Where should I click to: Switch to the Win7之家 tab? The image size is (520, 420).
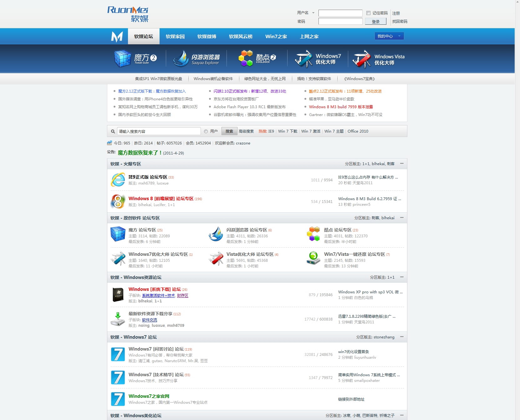[x=276, y=36]
